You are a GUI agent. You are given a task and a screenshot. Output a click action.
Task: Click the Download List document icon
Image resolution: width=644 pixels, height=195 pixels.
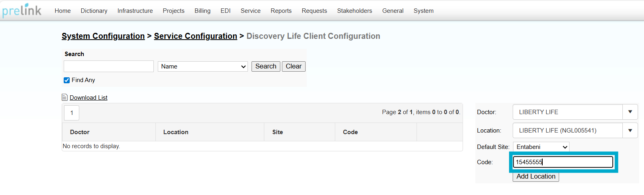pyautogui.click(x=64, y=97)
